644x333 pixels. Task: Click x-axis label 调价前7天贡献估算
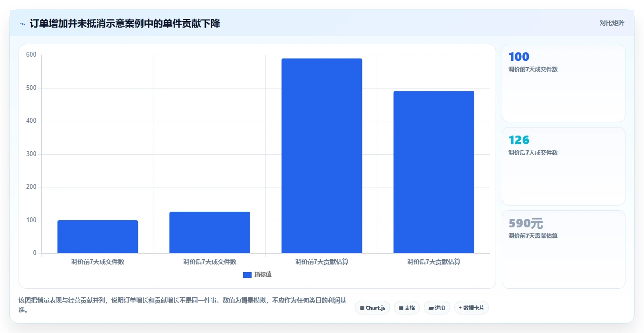(322, 262)
